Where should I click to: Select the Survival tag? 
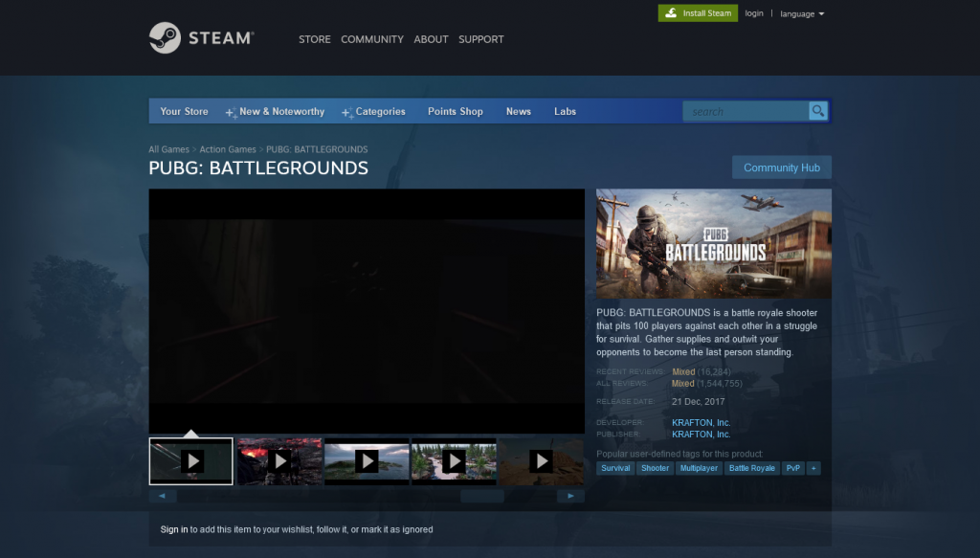615,468
